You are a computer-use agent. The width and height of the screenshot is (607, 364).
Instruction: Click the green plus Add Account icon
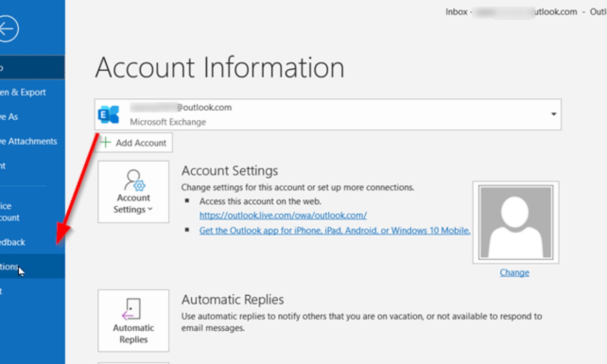tap(106, 143)
